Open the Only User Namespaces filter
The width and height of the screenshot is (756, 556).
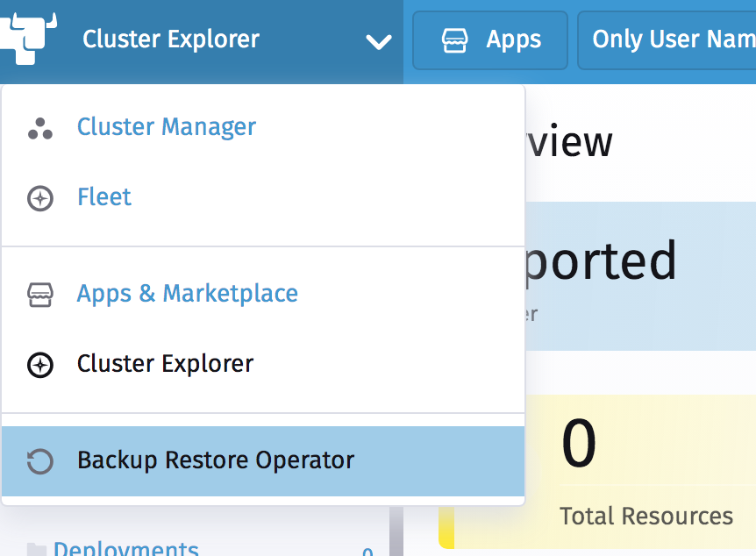(667, 40)
